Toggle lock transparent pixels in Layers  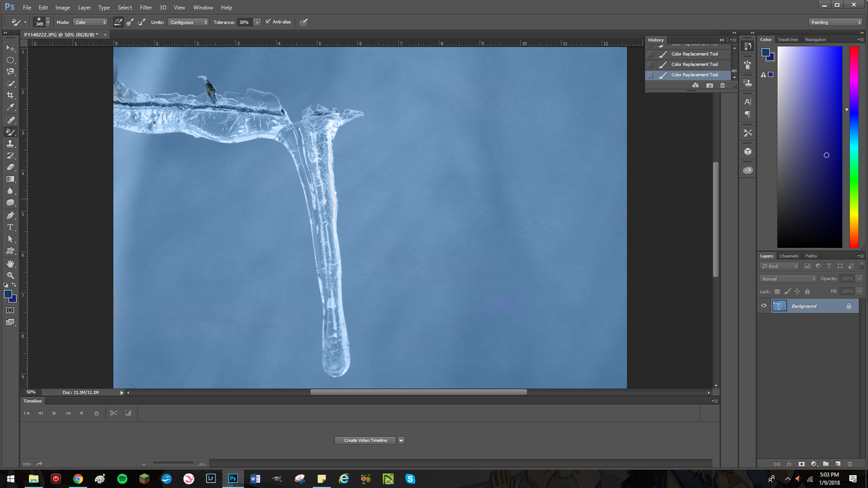777,291
